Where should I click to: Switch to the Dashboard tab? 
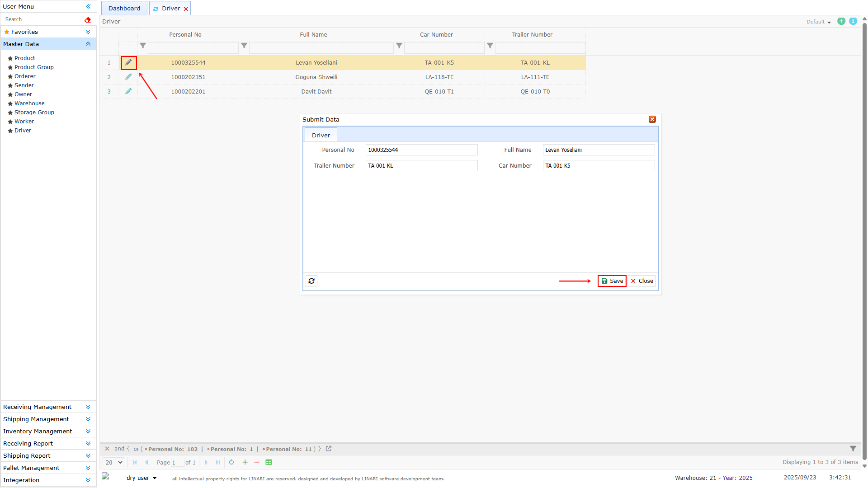tap(124, 8)
